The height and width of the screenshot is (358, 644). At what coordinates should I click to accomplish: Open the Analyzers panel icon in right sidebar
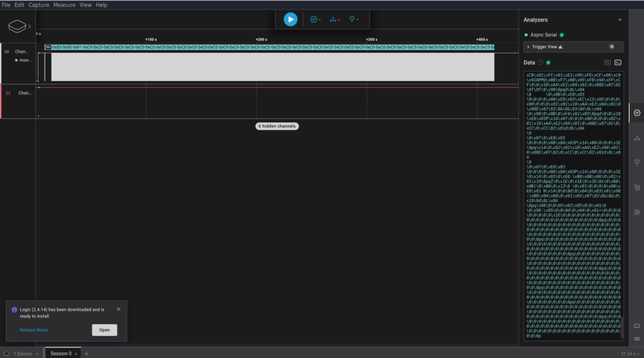(x=637, y=113)
